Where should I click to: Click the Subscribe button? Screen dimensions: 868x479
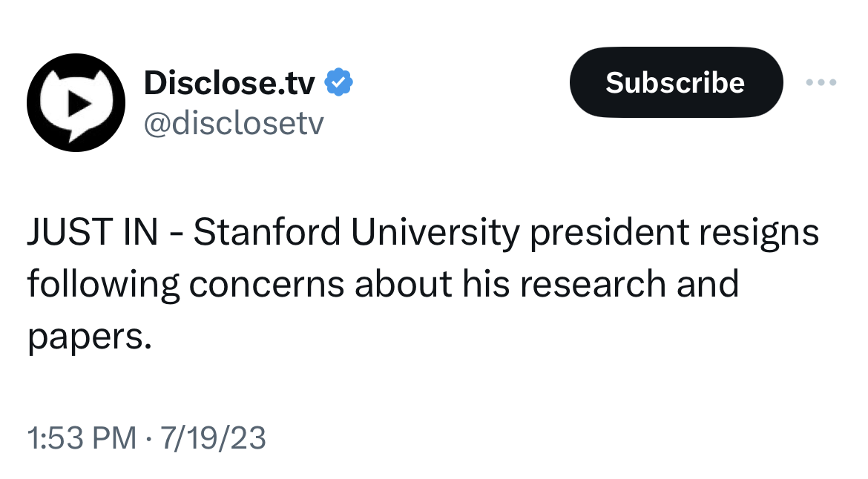point(676,82)
